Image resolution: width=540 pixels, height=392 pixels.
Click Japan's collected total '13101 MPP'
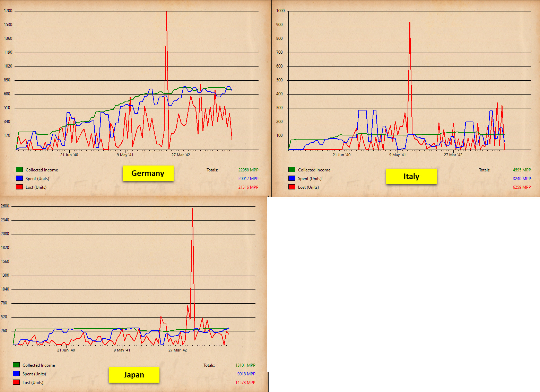(x=245, y=365)
